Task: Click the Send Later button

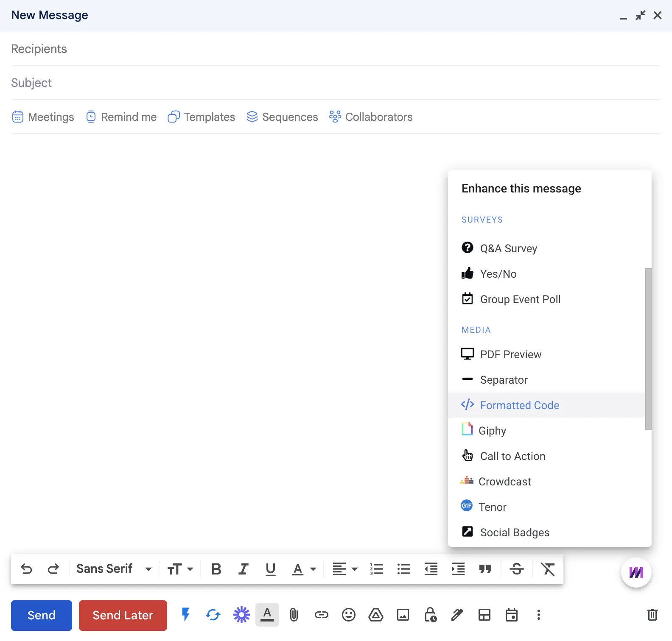Action: pyautogui.click(x=123, y=616)
